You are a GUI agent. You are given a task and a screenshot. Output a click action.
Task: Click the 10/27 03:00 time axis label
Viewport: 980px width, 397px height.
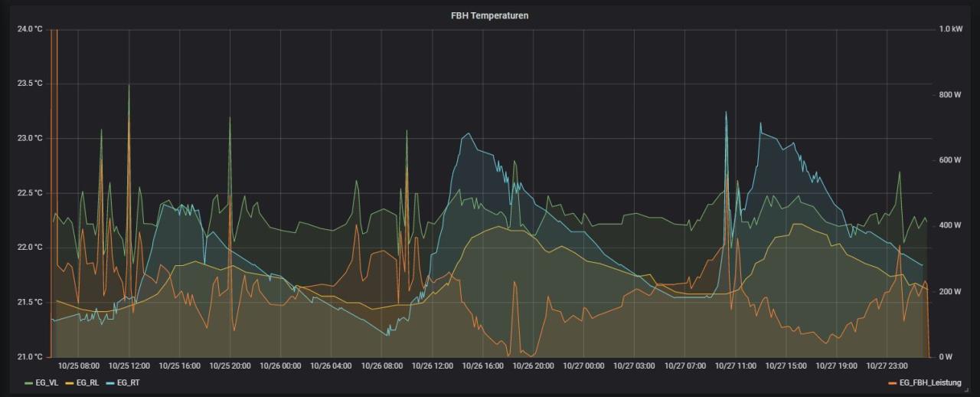[635, 366]
